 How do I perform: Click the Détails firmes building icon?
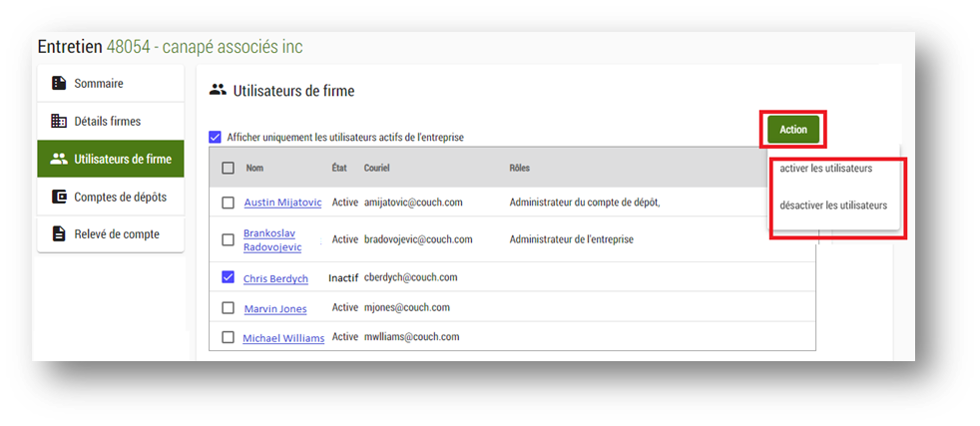59,122
